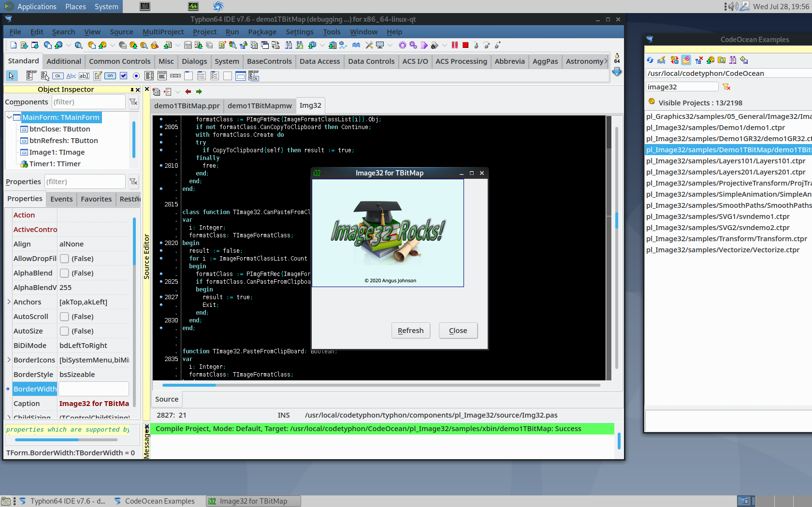Image resolution: width=812 pixels, height=507 pixels.
Task: Click the Save file floppy icon
Action: click(x=188, y=45)
